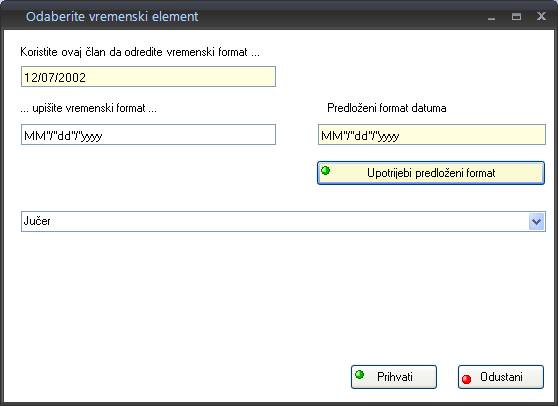Confirm with the Prihvati button

394,377
